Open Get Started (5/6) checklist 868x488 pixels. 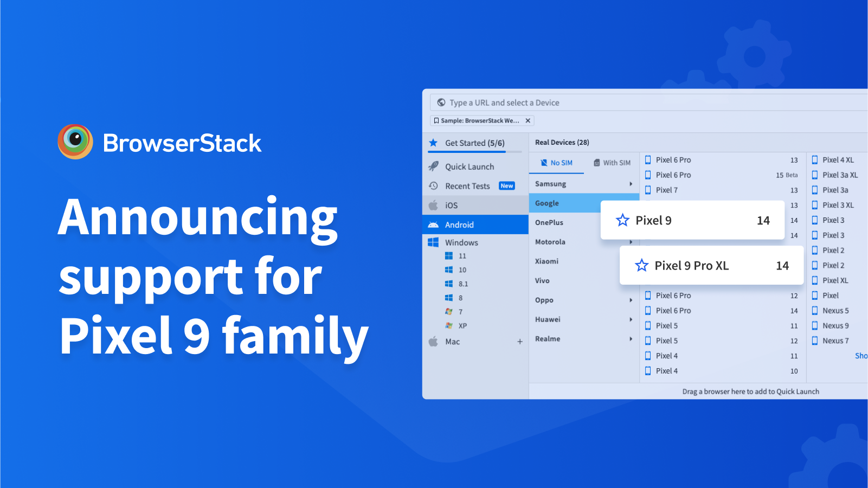(x=474, y=143)
